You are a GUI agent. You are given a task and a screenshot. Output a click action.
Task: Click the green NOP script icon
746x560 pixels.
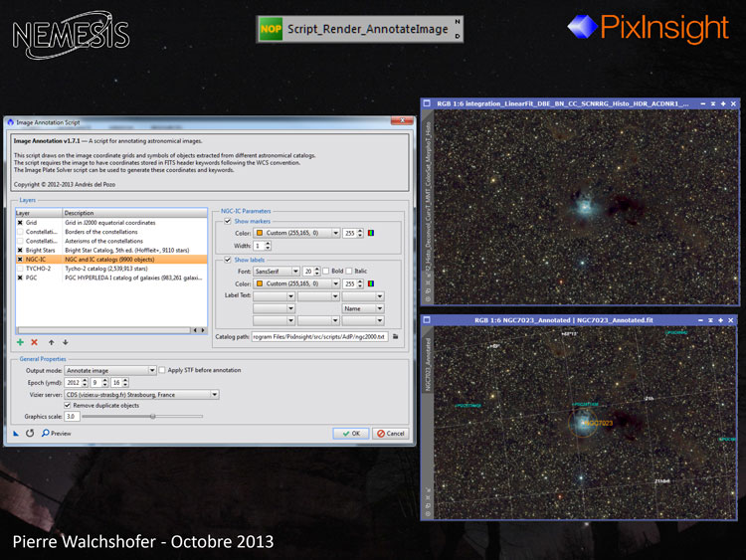point(271,29)
